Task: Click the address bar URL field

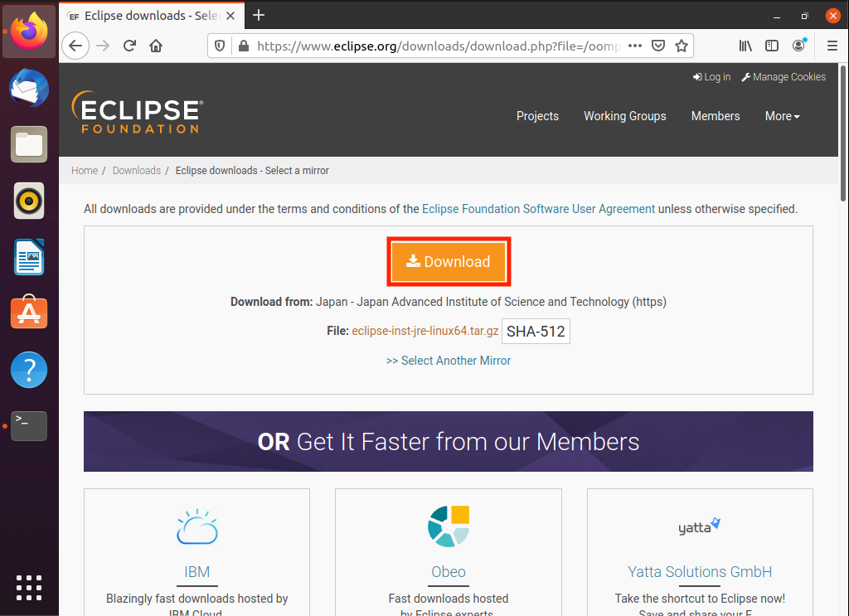Action: [x=439, y=46]
